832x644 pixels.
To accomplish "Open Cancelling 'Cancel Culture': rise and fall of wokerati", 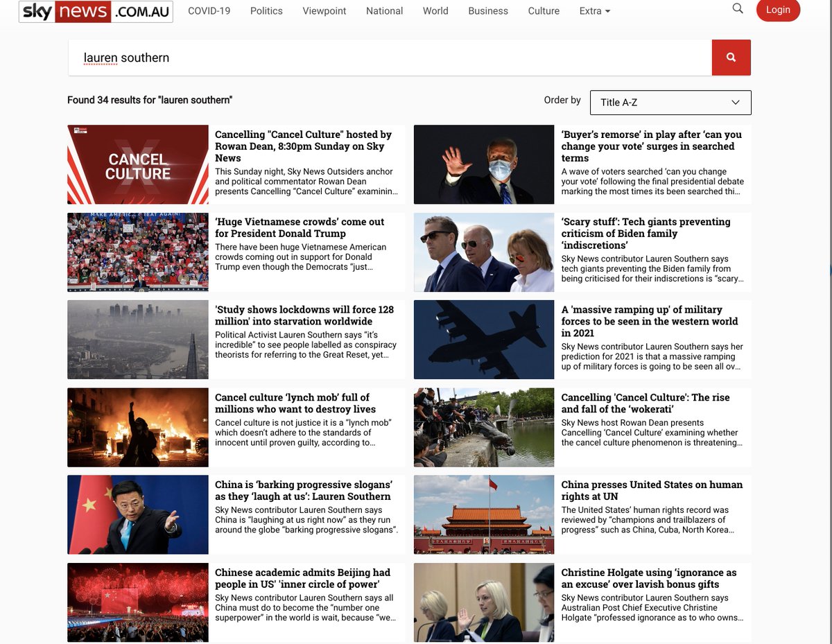I will (x=645, y=403).
